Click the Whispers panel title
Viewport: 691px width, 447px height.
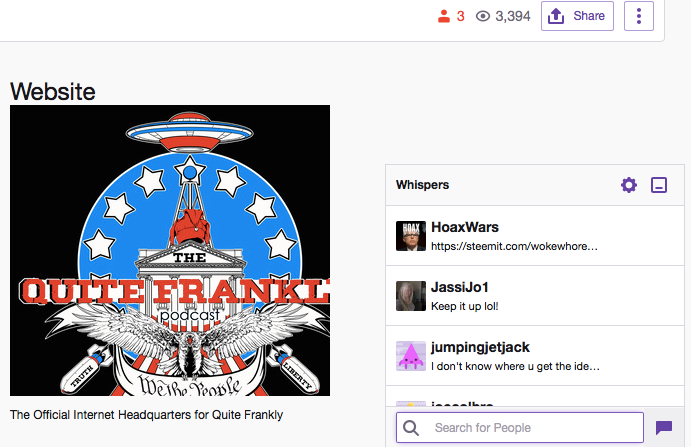click(x=422, y=185)
